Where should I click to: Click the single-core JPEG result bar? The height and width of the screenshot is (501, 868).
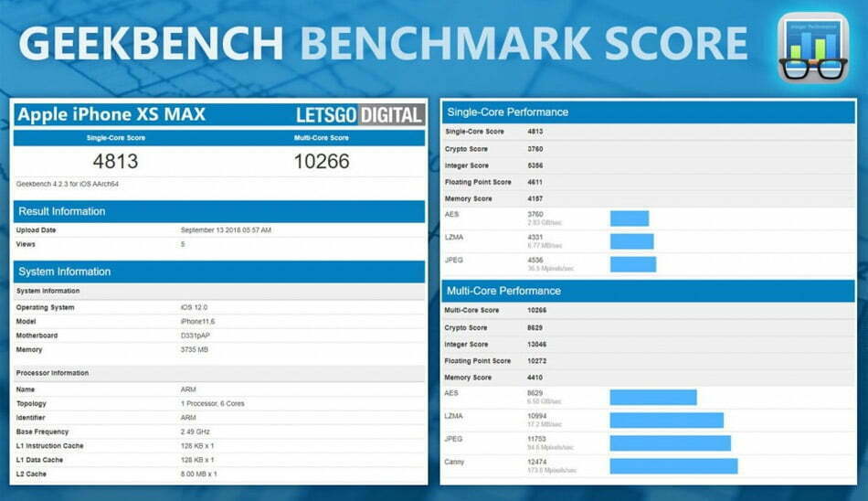(633, 264)
